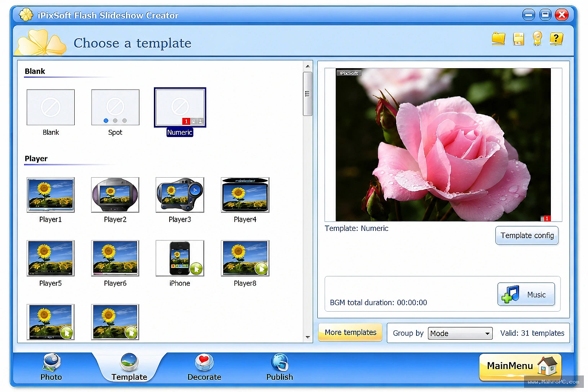588x392 pixels.
Task: Choose the iPhone template
Action: point(180,258)
